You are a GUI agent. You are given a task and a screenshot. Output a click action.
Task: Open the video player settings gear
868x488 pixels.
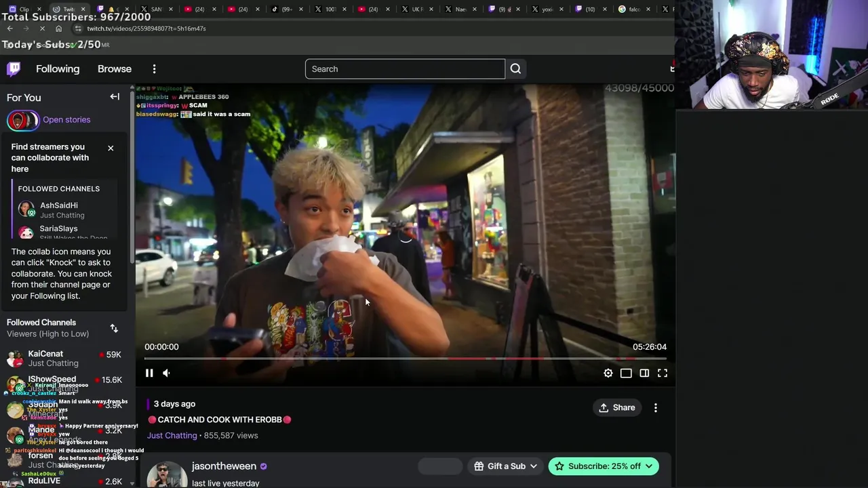coord(608,373)
